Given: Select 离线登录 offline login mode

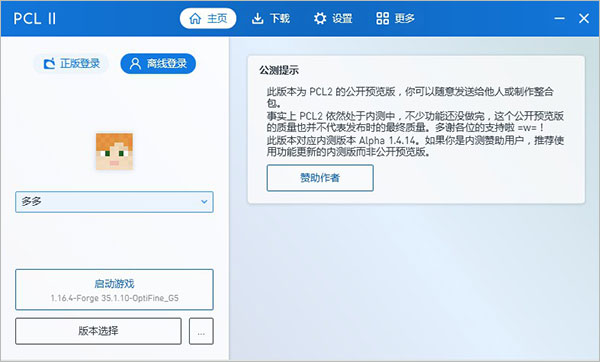Looking at the screenshot, I should click(158, 64).
